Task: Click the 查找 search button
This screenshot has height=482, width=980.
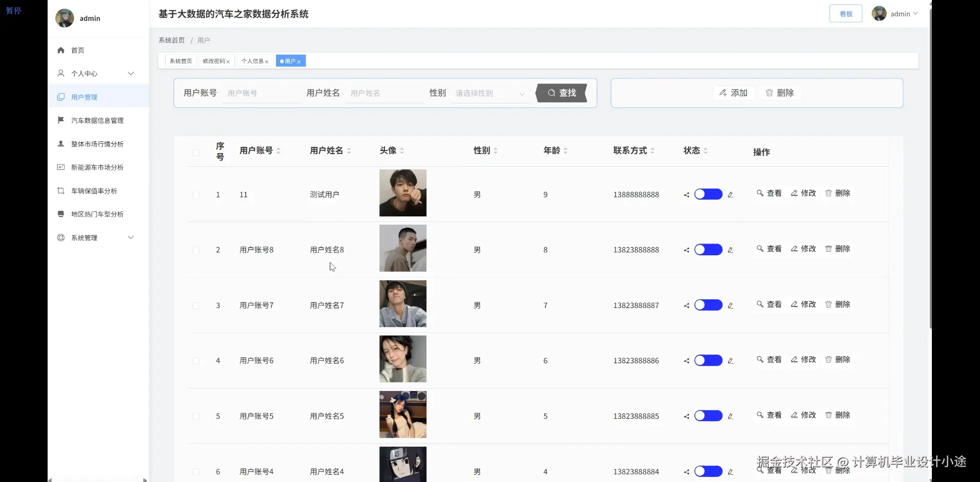Action: pyautogui.click(x=562, y=93)
